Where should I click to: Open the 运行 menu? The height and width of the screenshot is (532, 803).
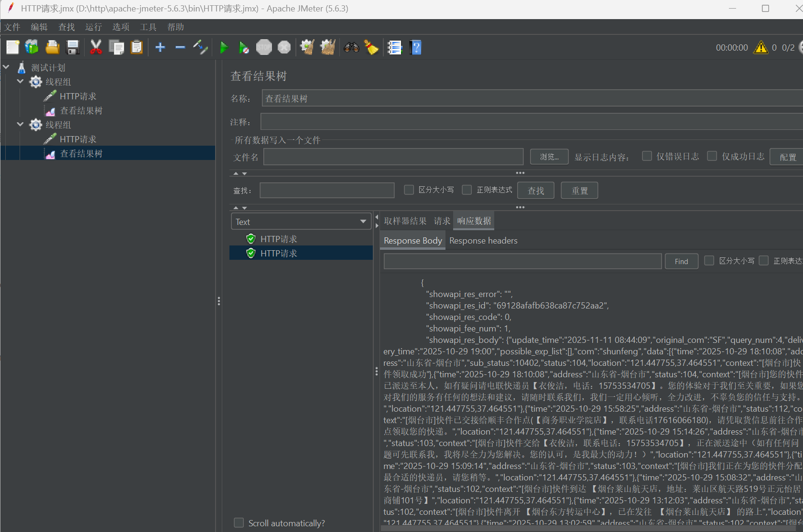[x=93, y=27]
